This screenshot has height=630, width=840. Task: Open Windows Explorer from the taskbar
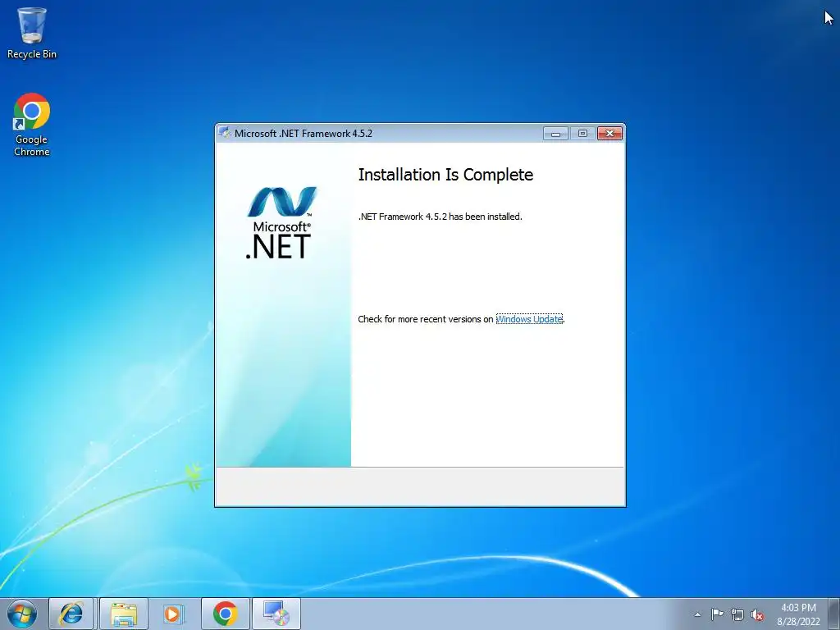point(124,614)
